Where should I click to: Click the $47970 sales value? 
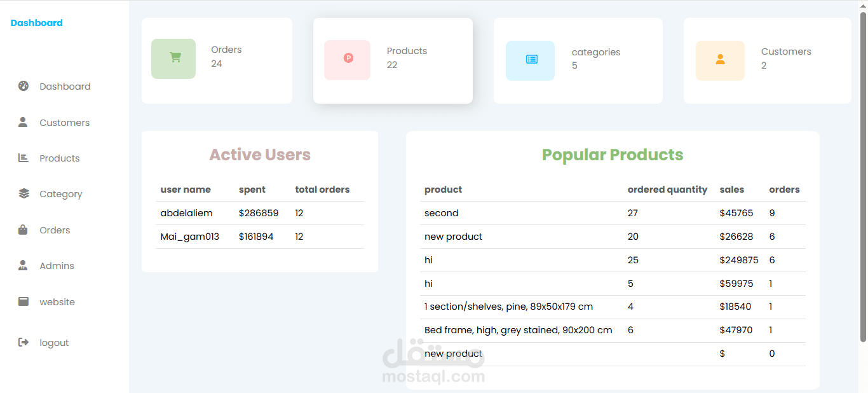[736, 330]
